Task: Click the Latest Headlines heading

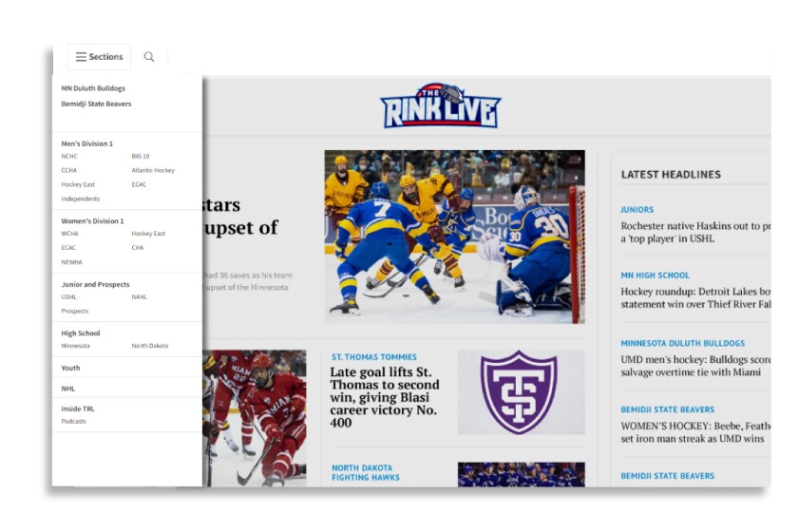Action: click(671, 174)
